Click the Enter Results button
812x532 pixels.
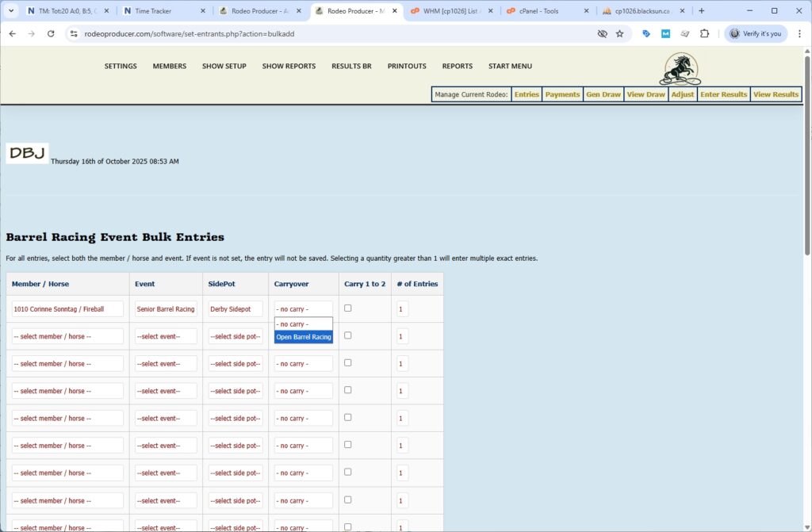click(x=722, y=94)
